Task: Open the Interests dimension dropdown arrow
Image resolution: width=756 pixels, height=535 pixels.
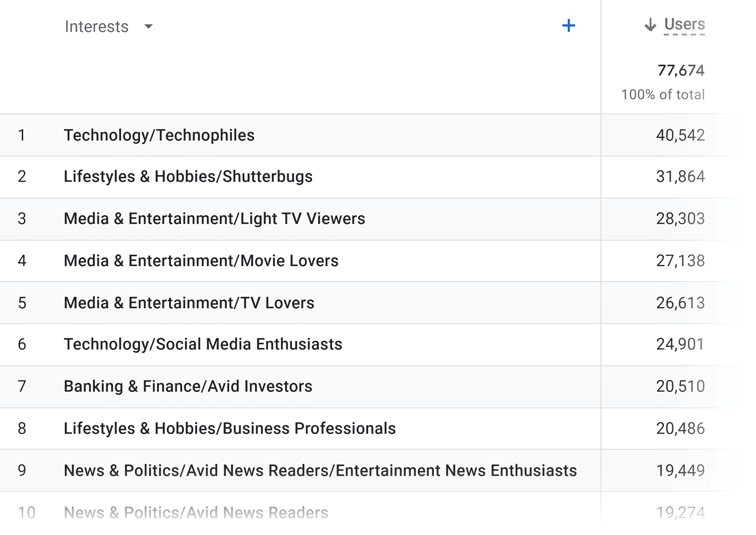Action: coord(149,26)
